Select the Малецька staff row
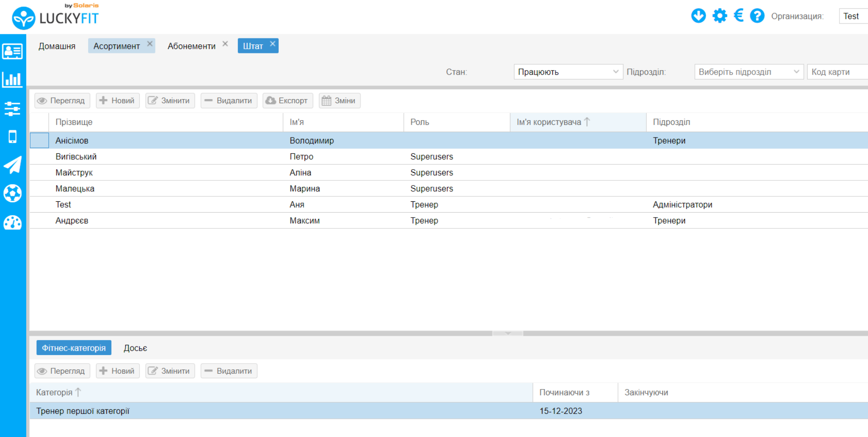 point(449,189)
